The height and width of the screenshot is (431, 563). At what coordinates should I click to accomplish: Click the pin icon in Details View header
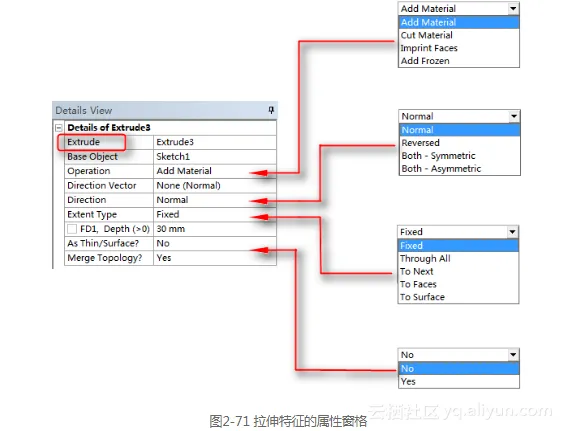tap(271, 110)
